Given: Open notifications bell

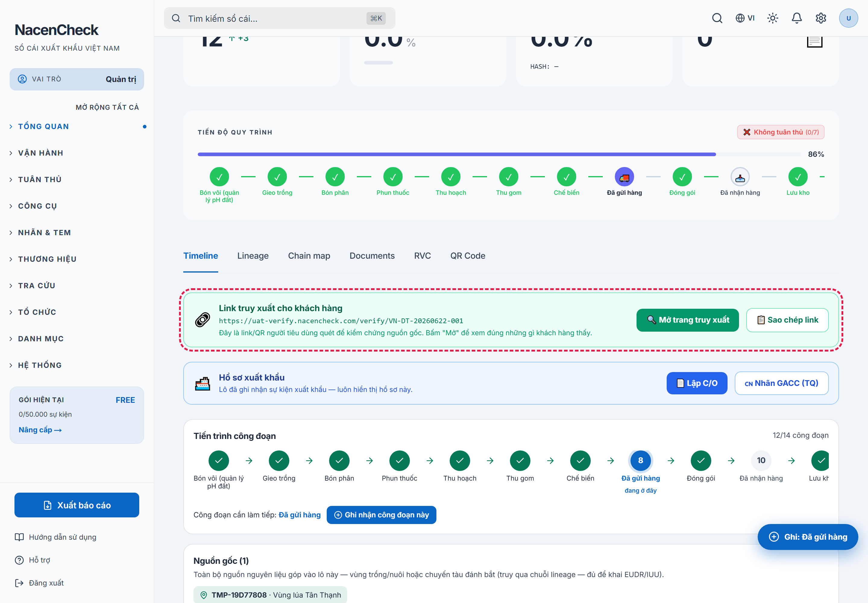Looking at the screenshot, I should point(797,18).
